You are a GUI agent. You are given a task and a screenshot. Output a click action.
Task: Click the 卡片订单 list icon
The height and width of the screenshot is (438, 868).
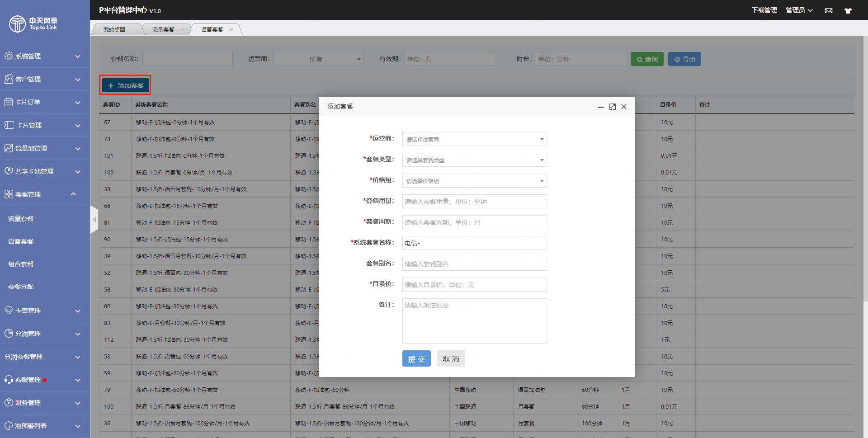coord(9,102)
